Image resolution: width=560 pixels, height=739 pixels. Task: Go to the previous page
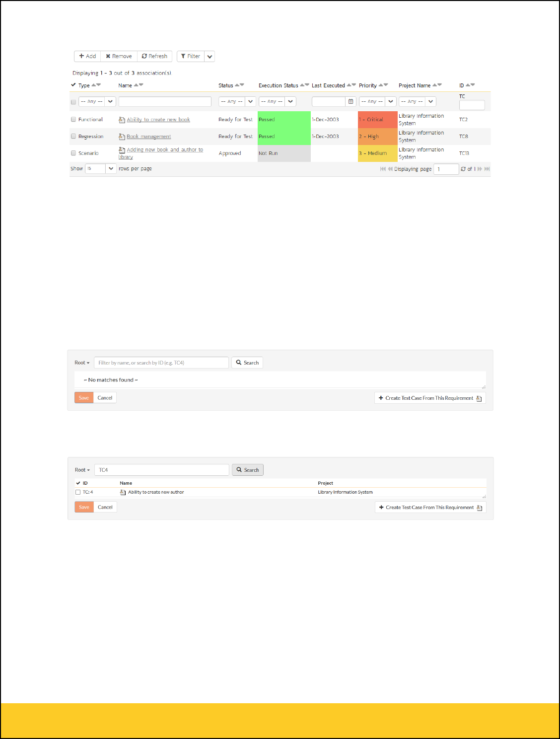[390, 169]
